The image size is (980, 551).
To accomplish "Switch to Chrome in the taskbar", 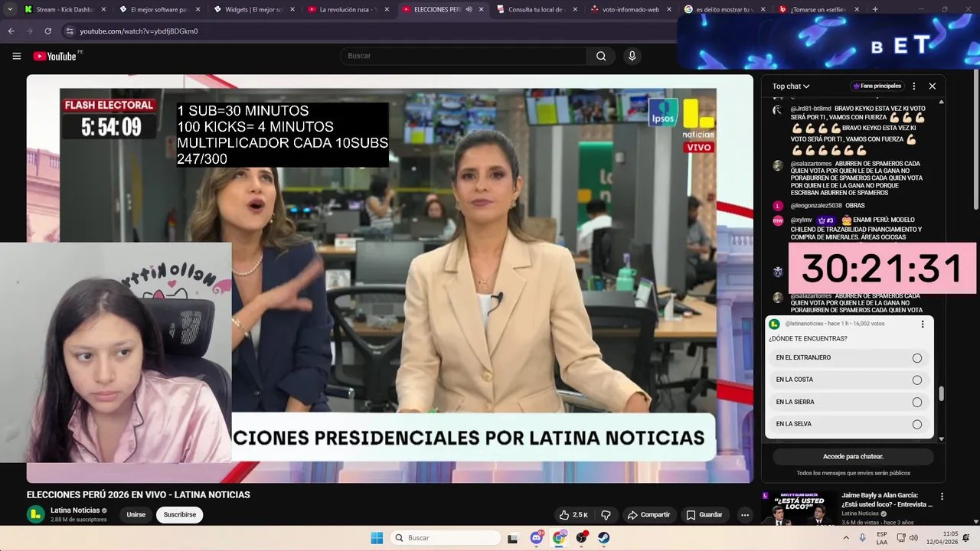I will pyautogui.click(x=560, y=538).
